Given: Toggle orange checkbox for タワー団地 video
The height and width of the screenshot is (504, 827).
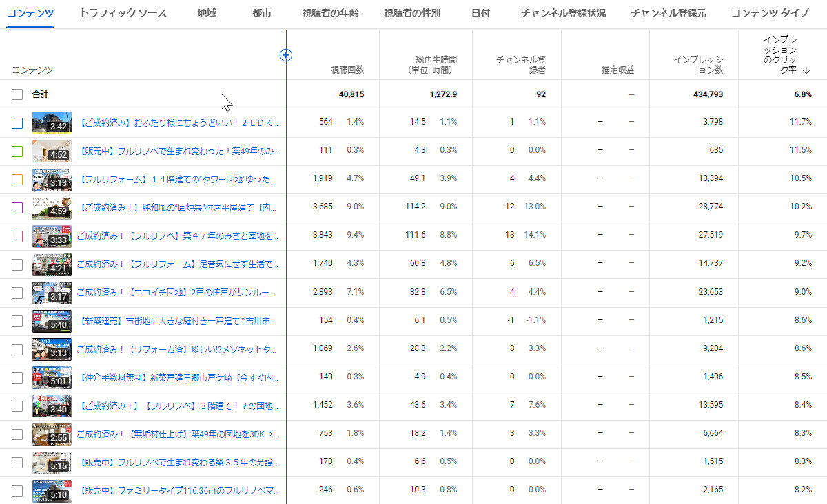Looking at the screenshot, I should pyautogui.click(x=17, y=179).
